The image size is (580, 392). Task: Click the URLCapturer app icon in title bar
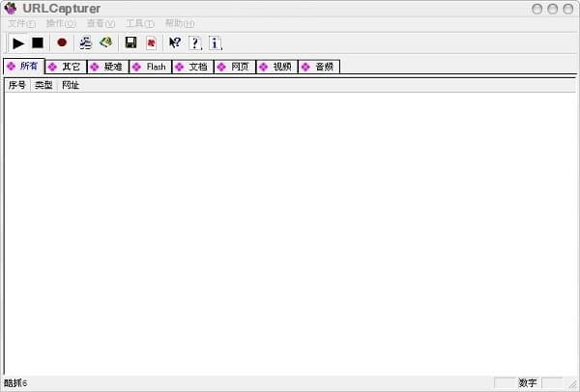11,8
